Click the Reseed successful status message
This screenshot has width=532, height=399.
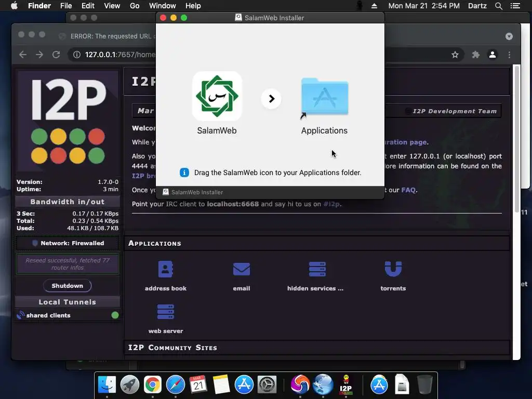[x=67, y=264]
